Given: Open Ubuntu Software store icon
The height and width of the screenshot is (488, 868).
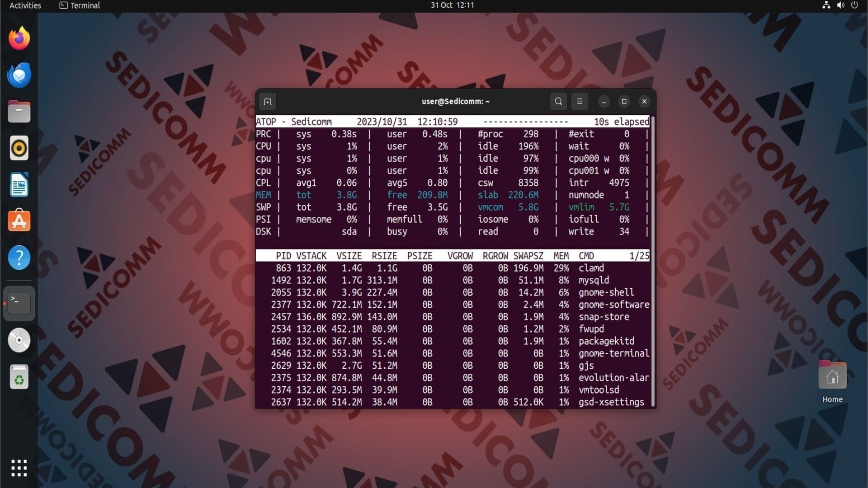Looking at the screenshot, I should (19, 221).
